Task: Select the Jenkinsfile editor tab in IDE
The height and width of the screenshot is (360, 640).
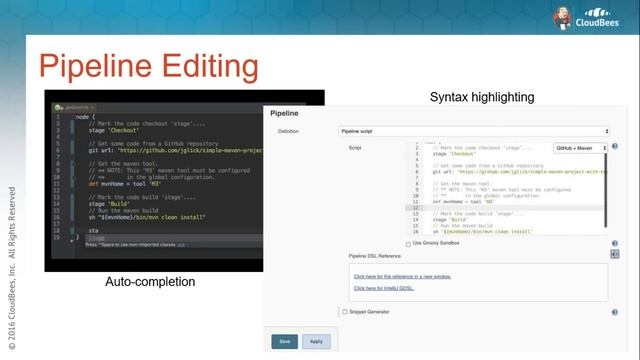Action: (75, 107)
